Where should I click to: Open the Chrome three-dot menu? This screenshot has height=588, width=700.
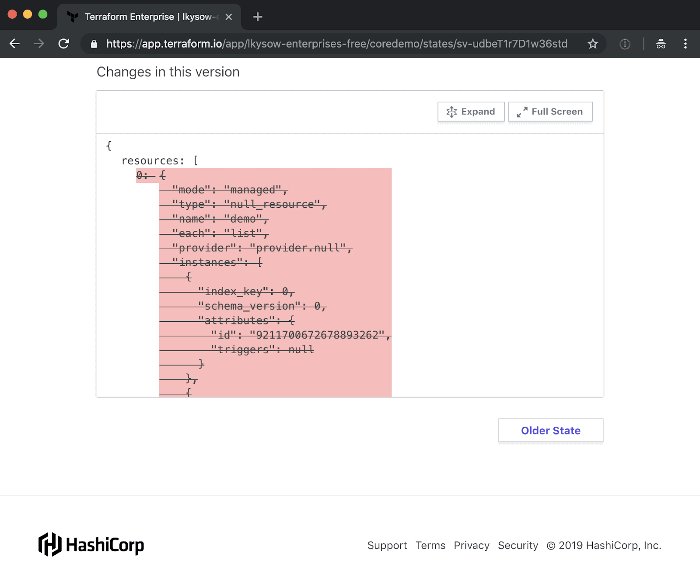[x=685, y=44]
